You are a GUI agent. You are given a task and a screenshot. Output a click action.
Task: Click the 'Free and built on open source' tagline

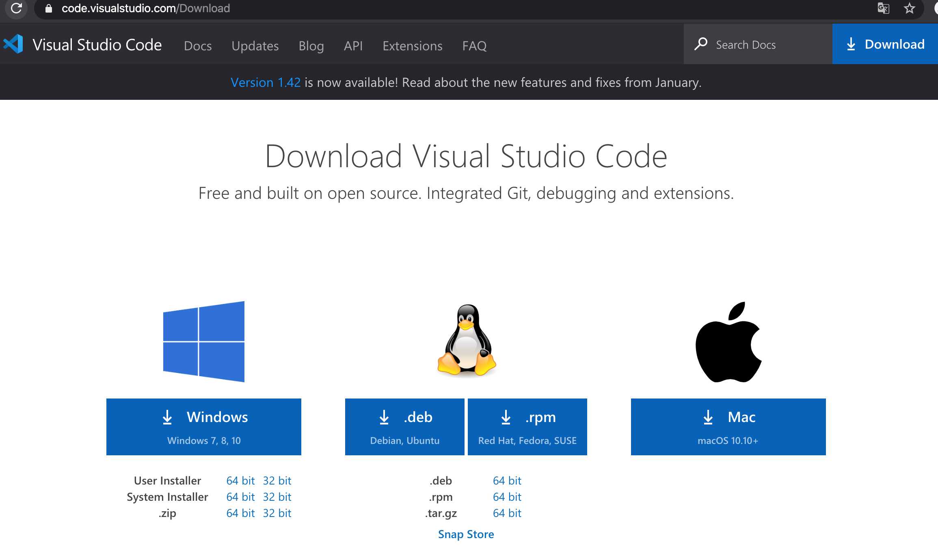pos(466,193)
